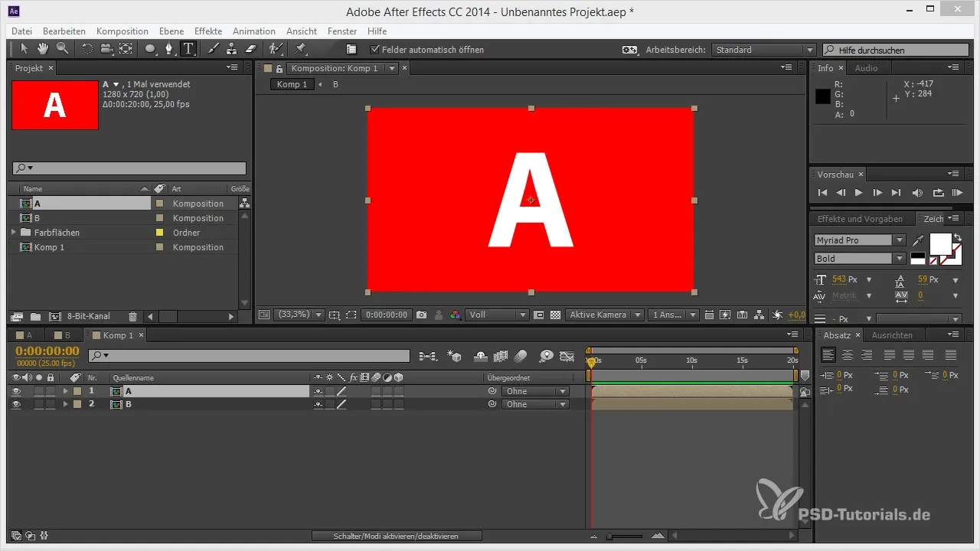Select the Puppet Pin tool
Image resolution: width=980 pixels, height=551 pixels.
(300, 49)
